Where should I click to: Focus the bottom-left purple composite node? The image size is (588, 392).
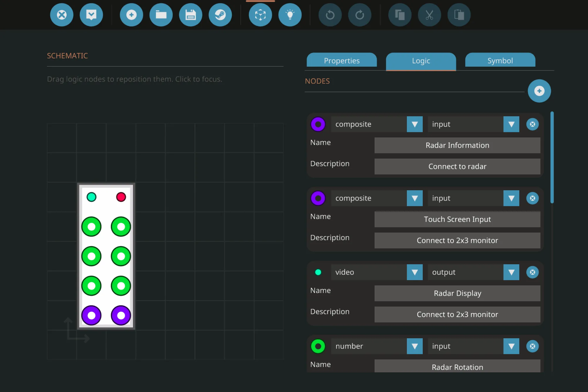point(92,315)
